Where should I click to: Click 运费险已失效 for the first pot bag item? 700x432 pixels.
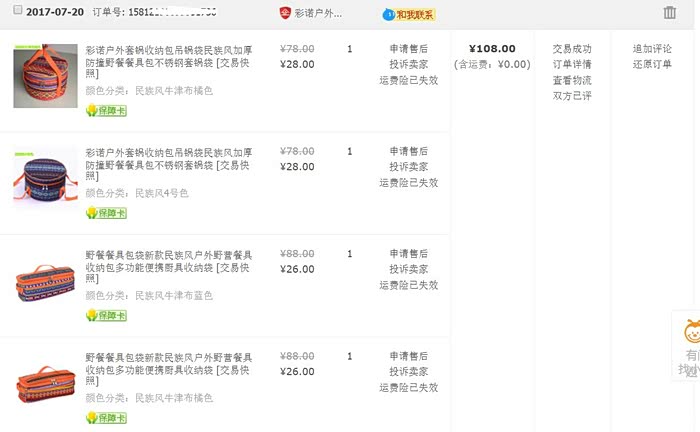point(408,80)
